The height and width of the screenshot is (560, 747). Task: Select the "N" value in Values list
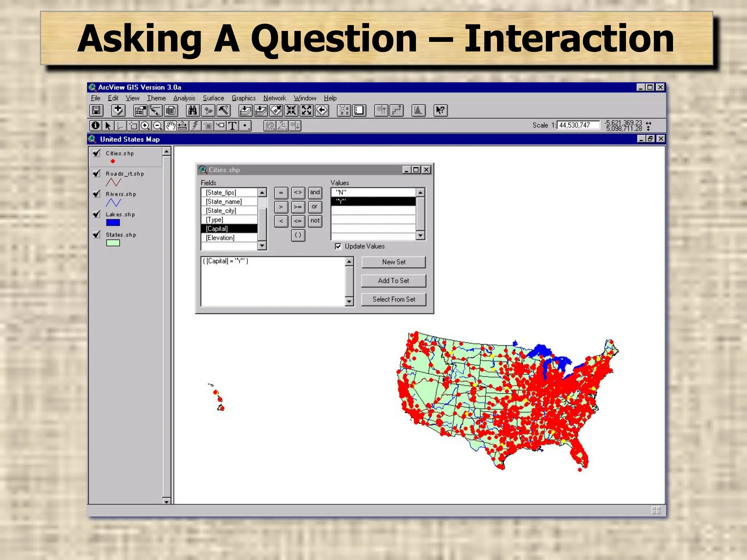[373, 192]
